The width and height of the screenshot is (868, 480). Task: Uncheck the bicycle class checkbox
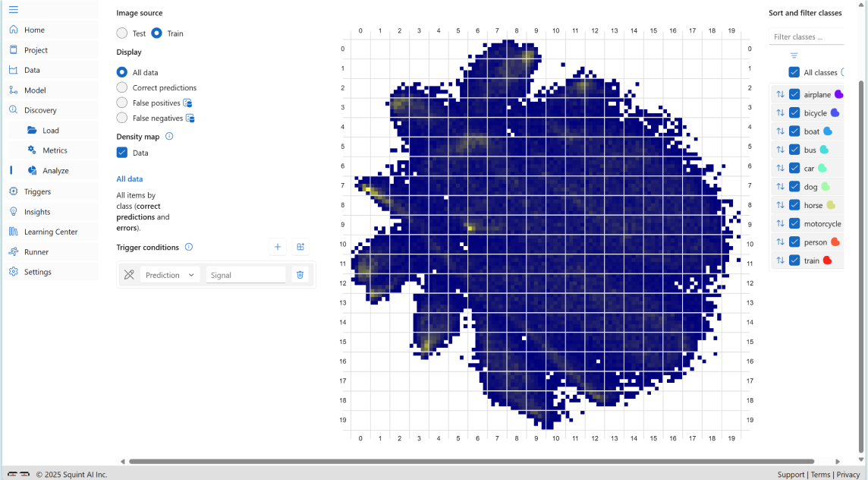tap(794, 113)
